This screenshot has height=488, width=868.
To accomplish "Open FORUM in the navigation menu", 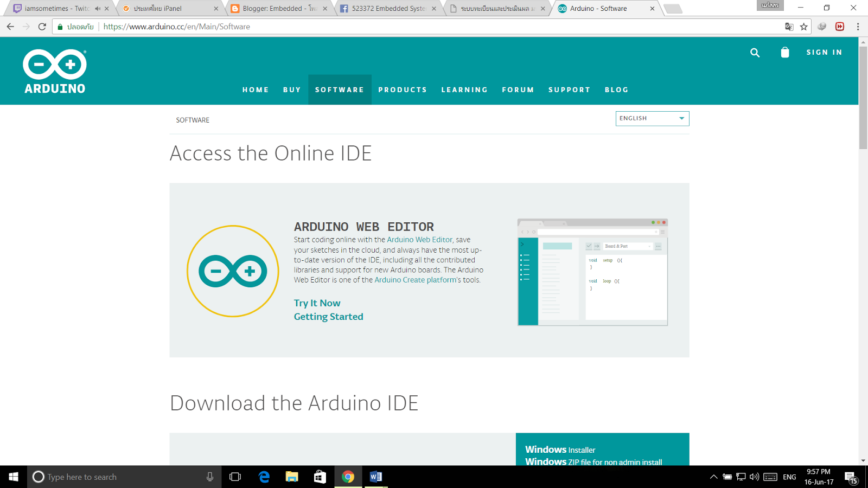I will tap(518, 90).
